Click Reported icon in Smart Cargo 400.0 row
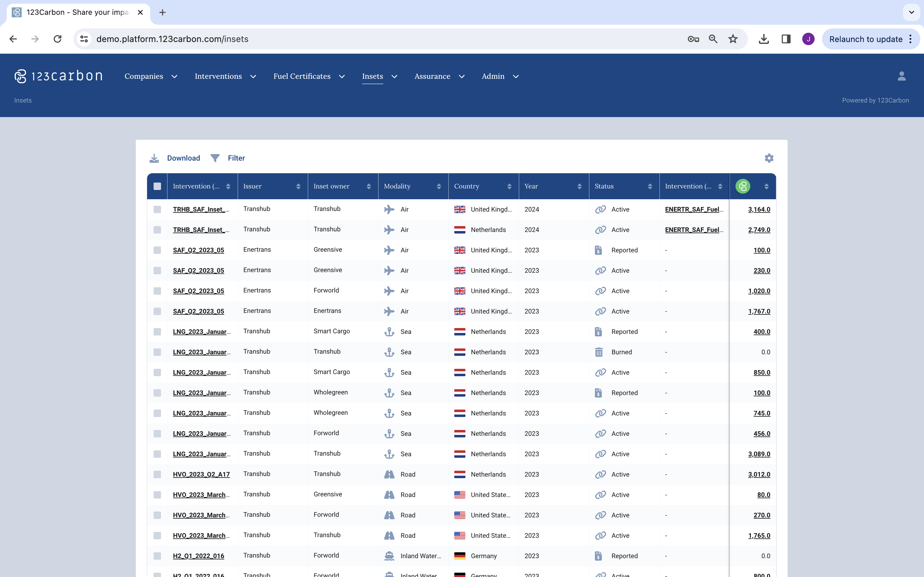The height and width of the screenshot is (577, 924). 598,332
